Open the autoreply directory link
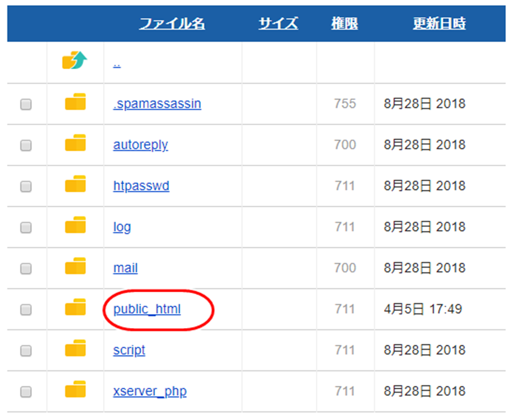Screen dimensions: 532x420 click(x=140, y=145)
